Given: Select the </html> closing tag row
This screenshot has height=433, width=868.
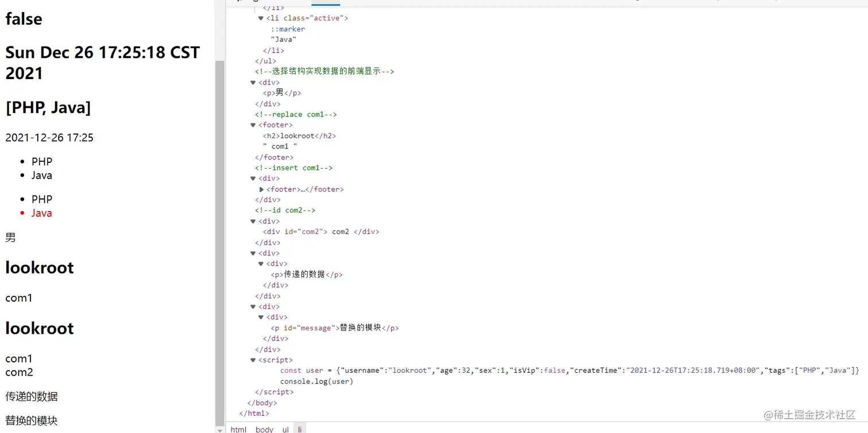Looking at the screenshot, I should 254,414.
